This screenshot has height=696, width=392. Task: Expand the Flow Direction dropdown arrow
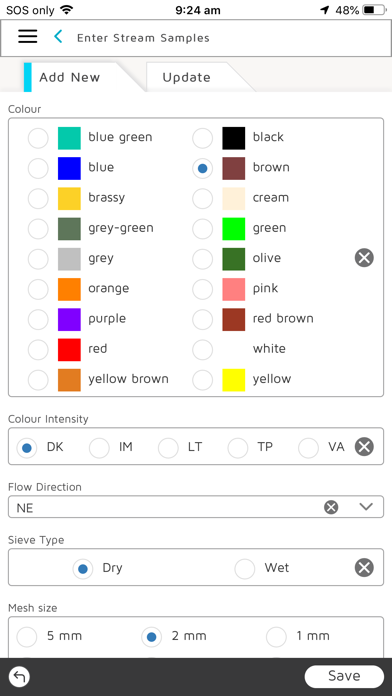click(x=366, y=507)
